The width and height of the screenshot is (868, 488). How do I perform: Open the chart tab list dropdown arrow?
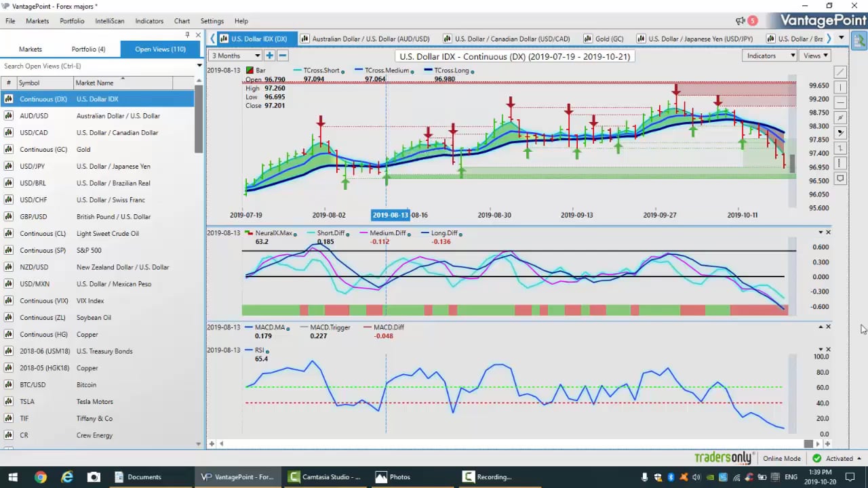pos(841,38)
